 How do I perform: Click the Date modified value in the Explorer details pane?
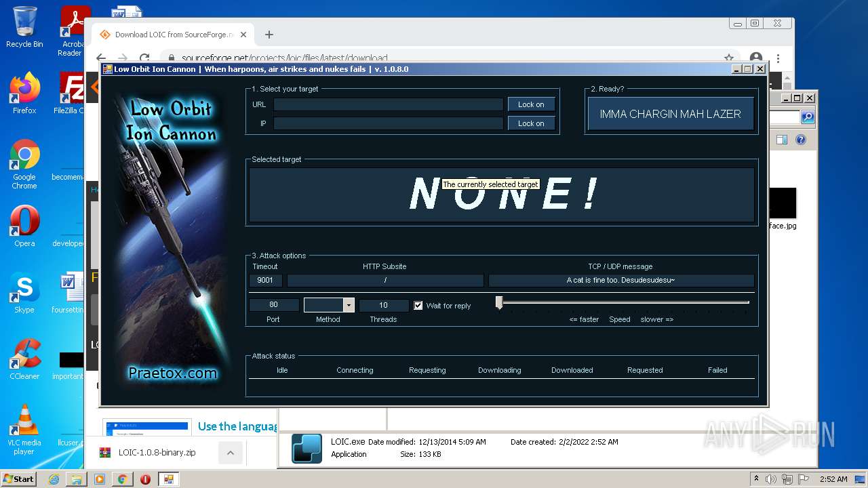coord(452,442)
